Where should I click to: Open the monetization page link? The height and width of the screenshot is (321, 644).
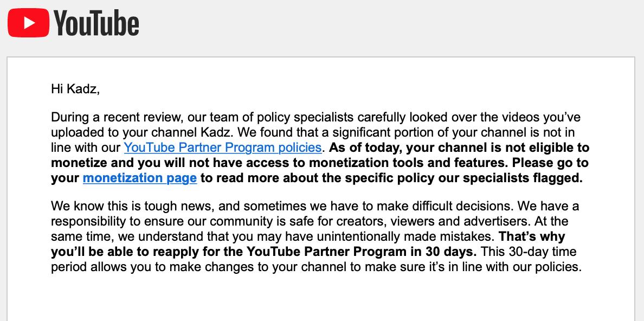[140, 178]
